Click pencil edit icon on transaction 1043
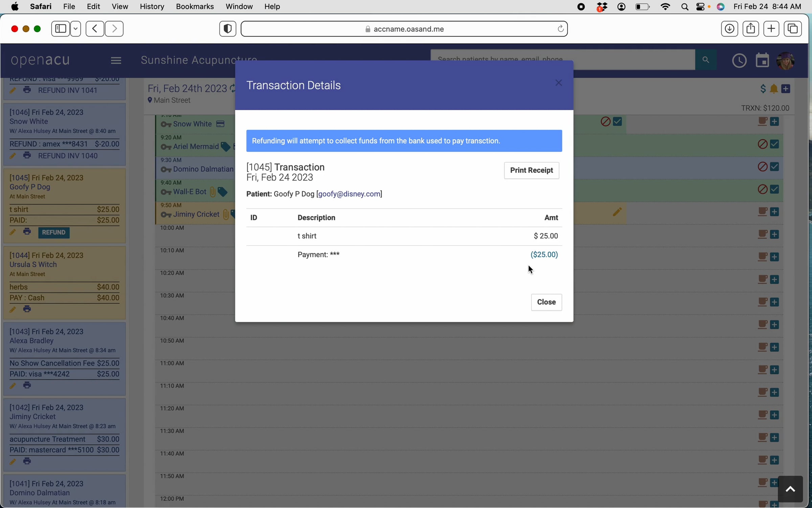Screen dimensions: 812x508 (x=13, y=385)
